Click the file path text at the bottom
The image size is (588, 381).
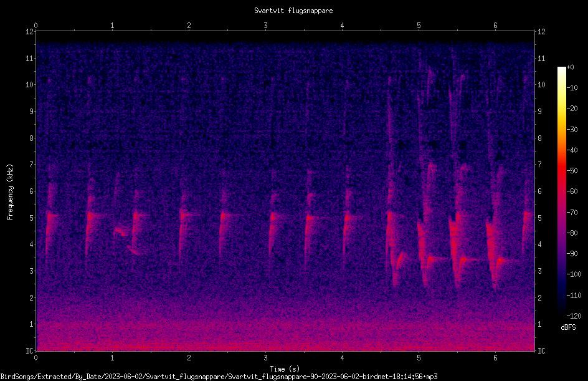coord(219,377)
